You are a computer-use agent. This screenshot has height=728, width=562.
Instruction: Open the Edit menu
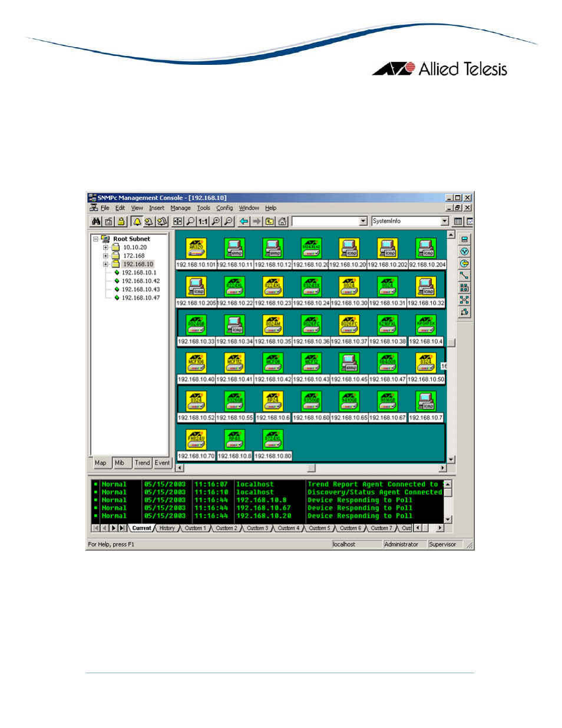(x=120, y=208)
